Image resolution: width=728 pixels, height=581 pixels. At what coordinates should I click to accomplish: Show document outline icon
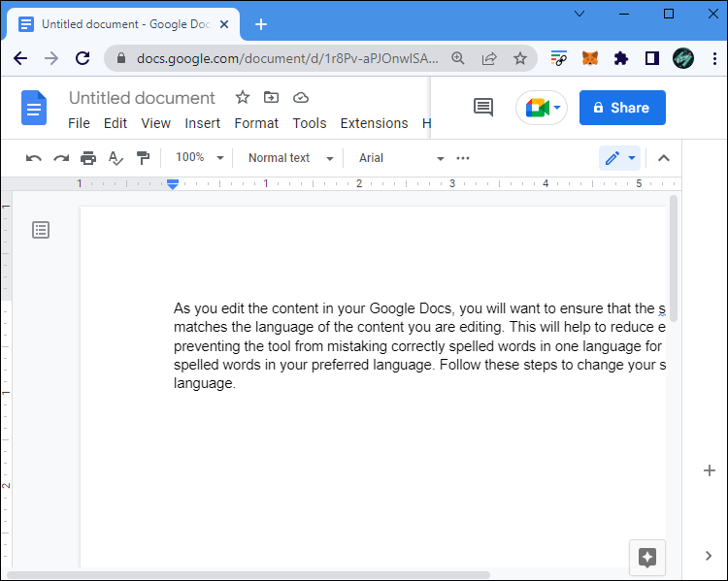click(x=41, y=230)
